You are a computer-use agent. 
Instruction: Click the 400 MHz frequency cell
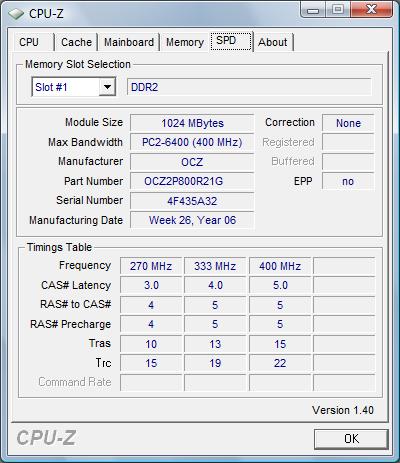pyautogui.click(x=280, y=266)
